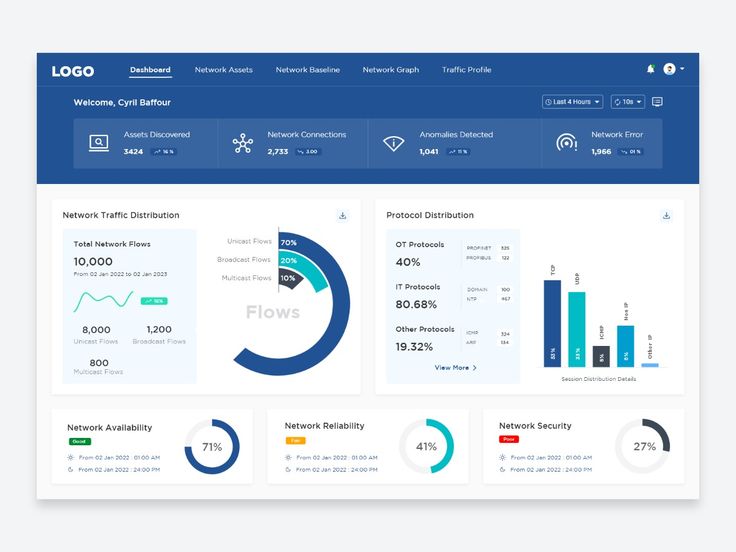Image resolution: width=736 pixels, height=552 pixels.
Task: Open the notifications bell icon
Action: 651,69
